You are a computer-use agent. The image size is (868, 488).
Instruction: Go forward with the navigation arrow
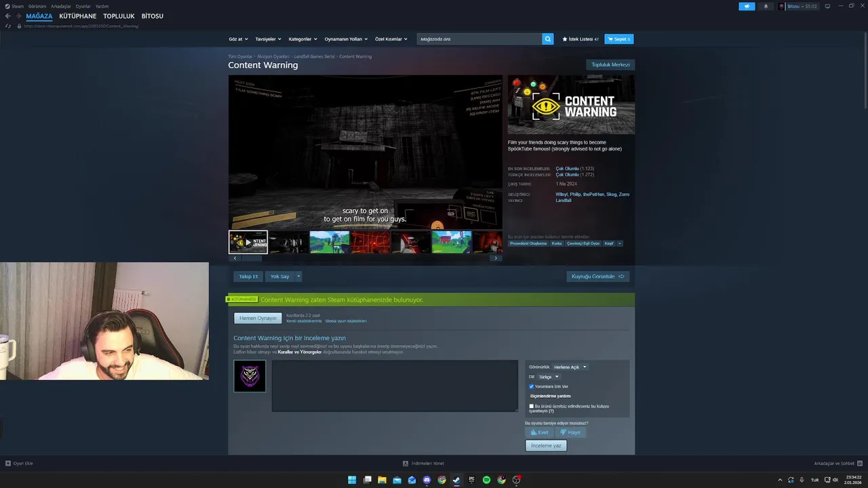click(x=18, y=16)
